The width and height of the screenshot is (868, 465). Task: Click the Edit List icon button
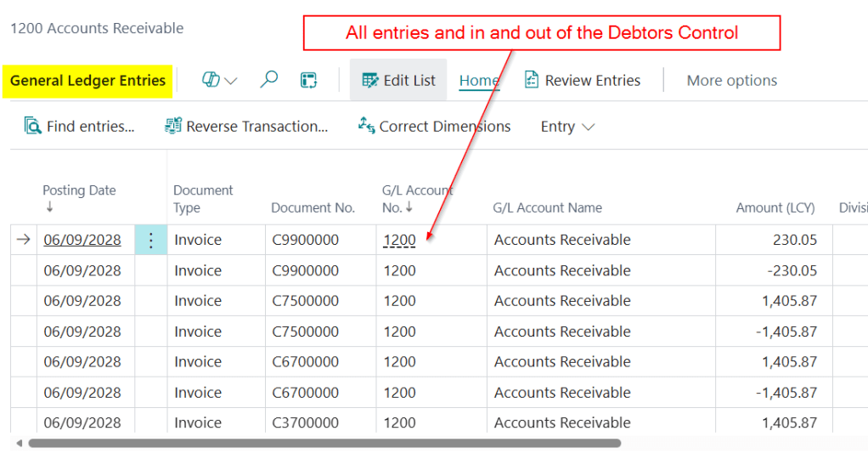coord(370,80)
